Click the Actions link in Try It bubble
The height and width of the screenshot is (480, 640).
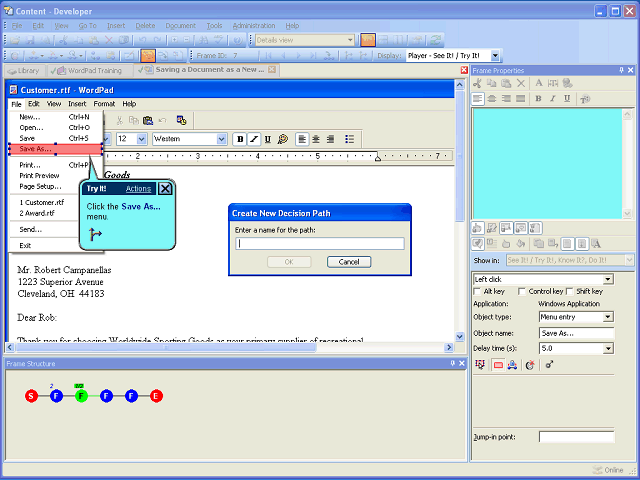pos(138,189)
